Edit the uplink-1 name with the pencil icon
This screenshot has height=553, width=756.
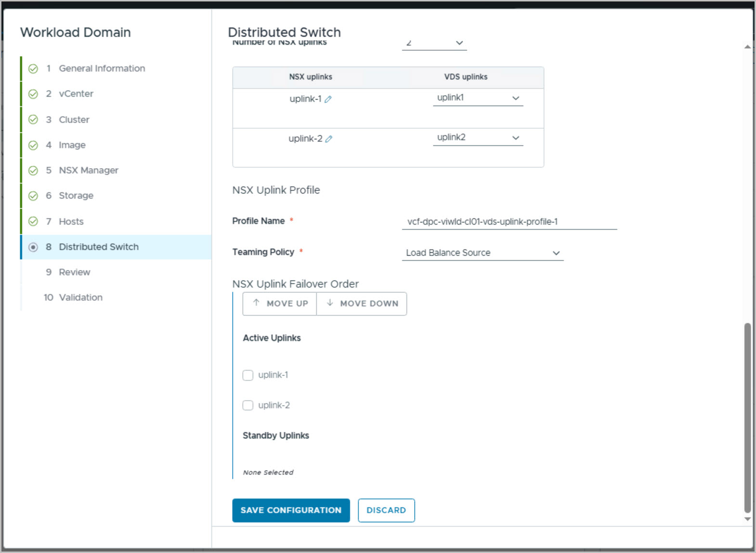328,99
